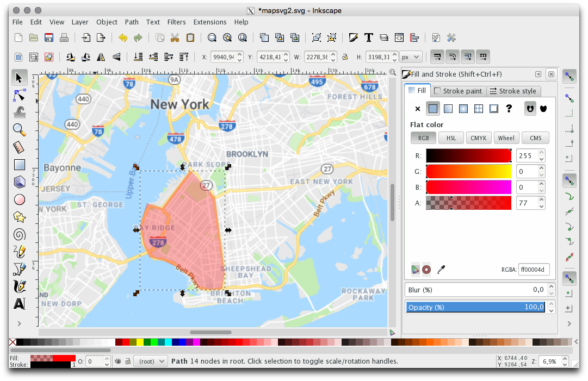Viewport: 588px width, 381px height.
Task: Choose the Spiral tool
Action: click(x=19, y=234)
